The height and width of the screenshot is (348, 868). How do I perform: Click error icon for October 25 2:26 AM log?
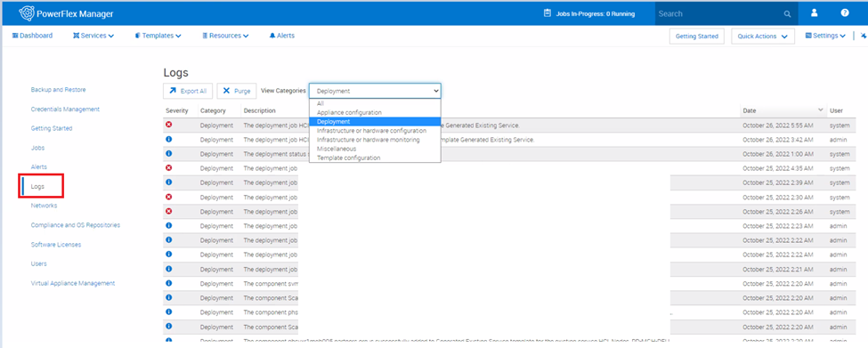(169, 211)
